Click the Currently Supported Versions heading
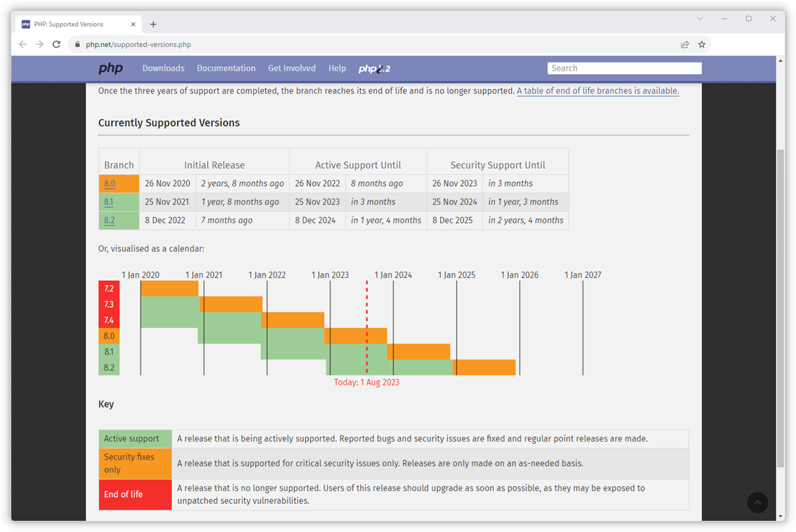796x532 pixels. 169,123
